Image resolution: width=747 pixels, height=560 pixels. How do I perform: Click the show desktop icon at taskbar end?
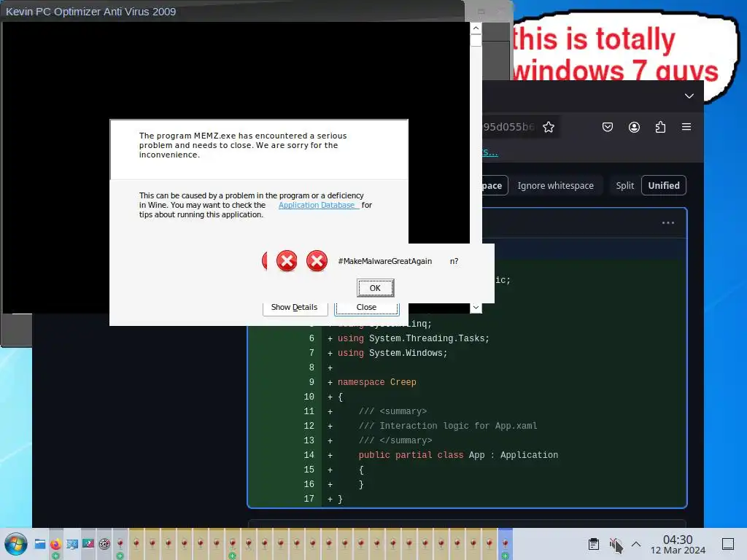pos(728,544)
